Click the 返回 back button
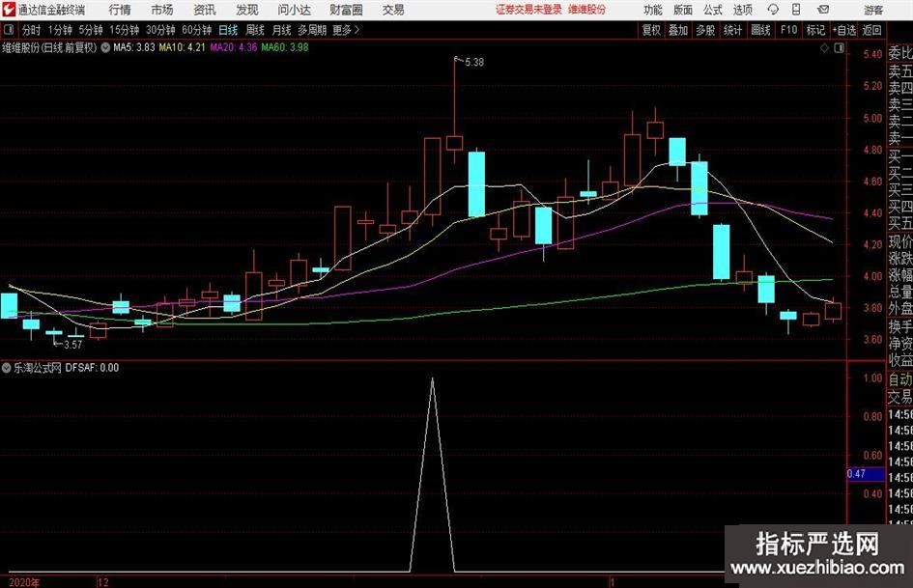The image size is (913, 588). pyautogui.click(x=871, y=30)
